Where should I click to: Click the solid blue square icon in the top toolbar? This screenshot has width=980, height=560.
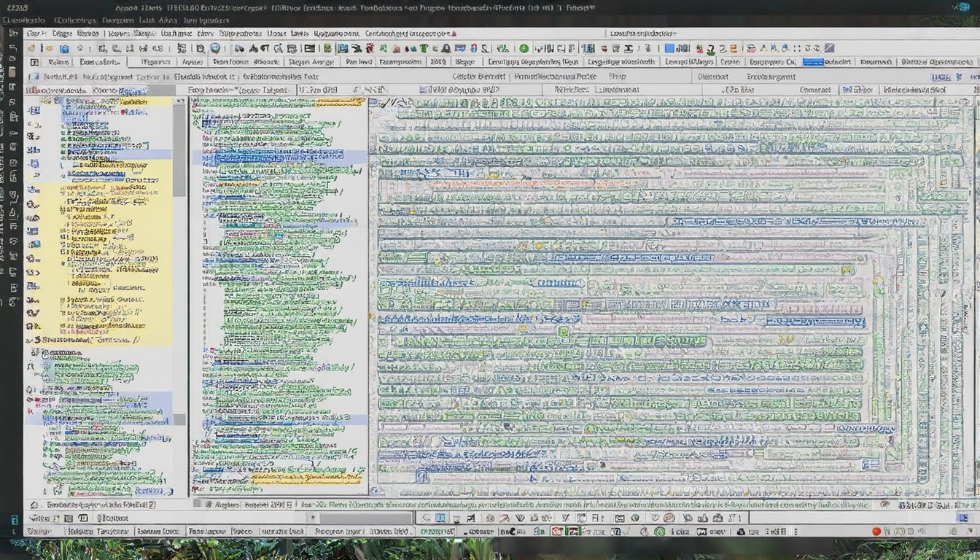[669, 48]
